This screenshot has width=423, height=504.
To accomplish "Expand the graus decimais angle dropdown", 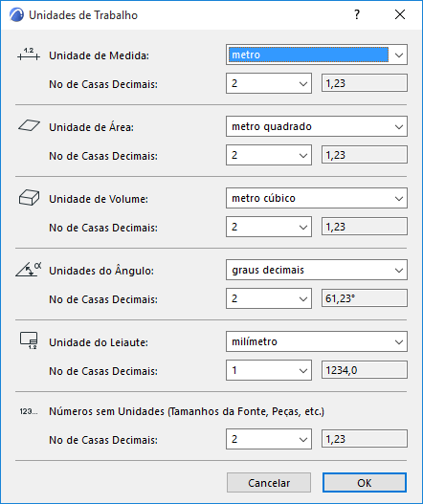I will (x=317, y=270).
